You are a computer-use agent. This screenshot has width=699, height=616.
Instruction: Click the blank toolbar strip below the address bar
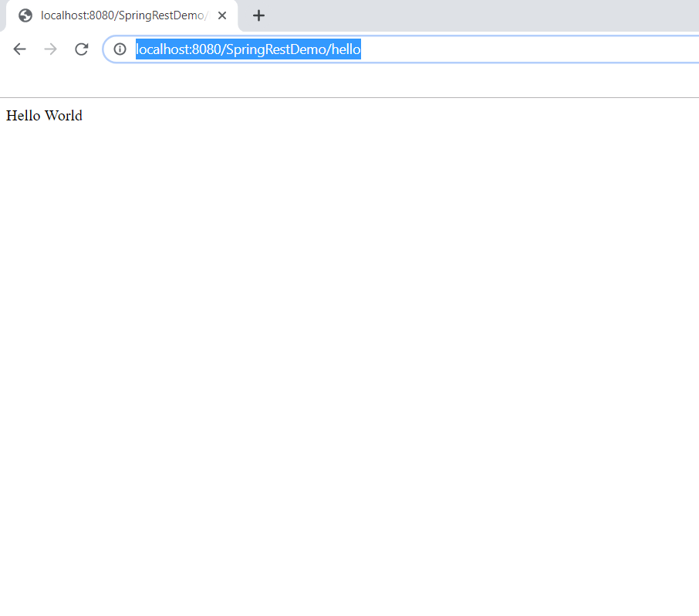(347, 81)
